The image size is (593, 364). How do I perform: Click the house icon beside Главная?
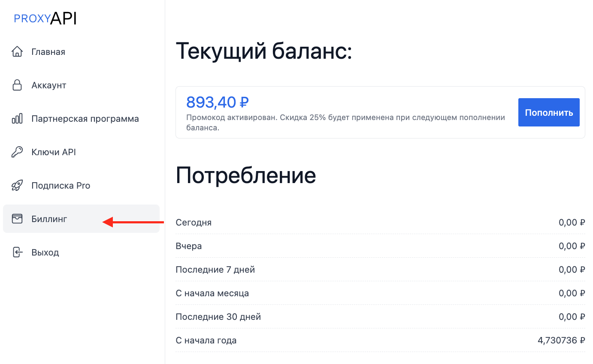[x=17, y=52]
